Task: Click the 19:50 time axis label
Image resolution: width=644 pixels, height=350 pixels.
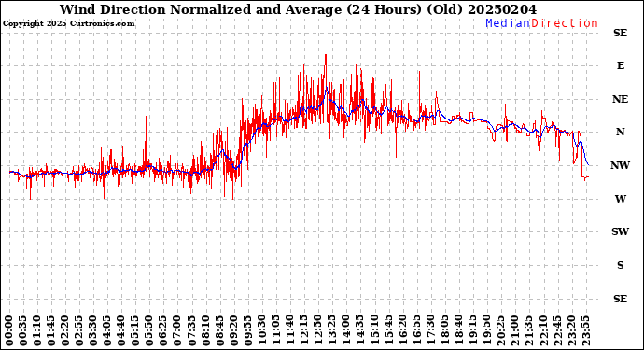Action: tap(486, 331)
